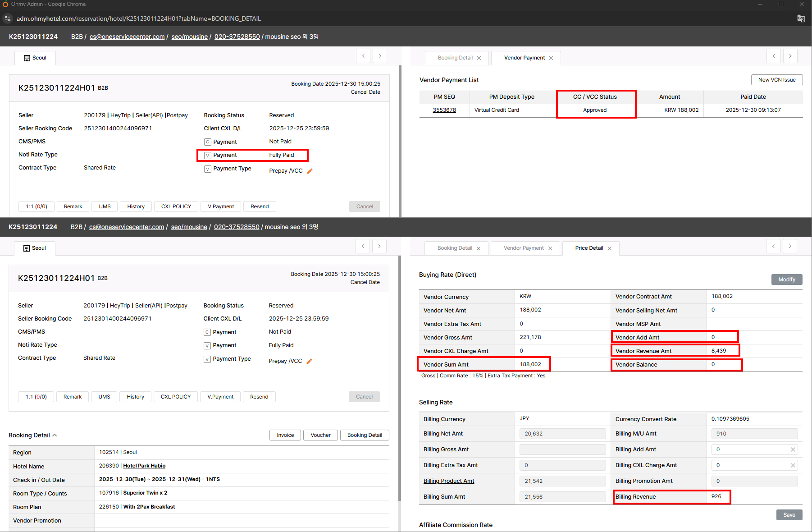
Task: Open PM SEQ 3553678 link
Action: point(444,110)
